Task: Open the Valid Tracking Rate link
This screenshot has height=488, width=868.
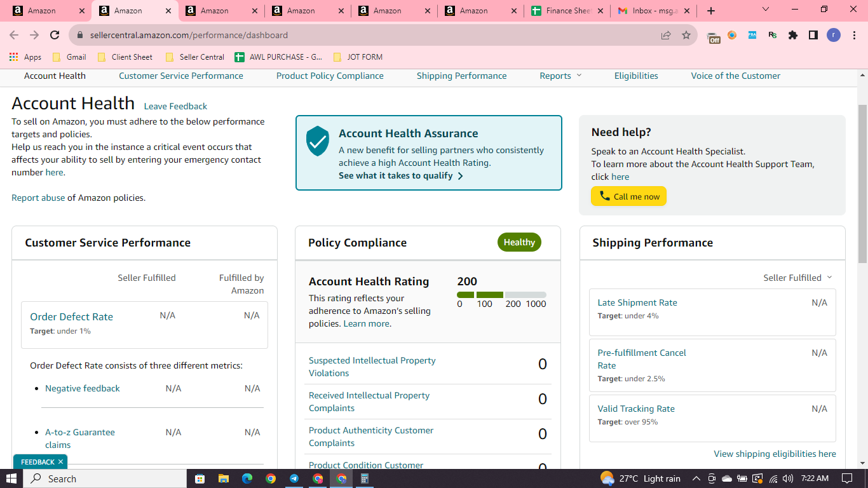Action: pyautogui.click(x=636, y=409)
